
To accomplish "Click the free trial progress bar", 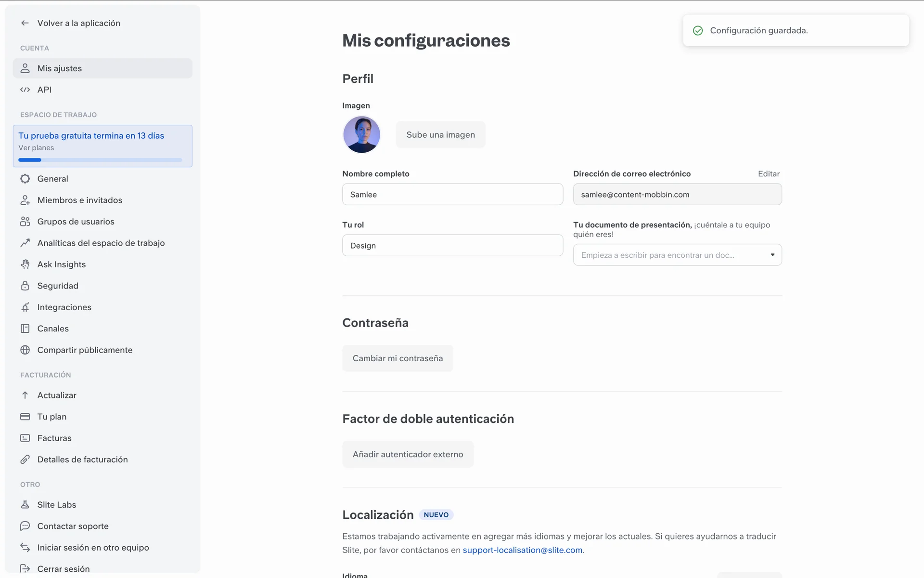I will pos(100,160).
